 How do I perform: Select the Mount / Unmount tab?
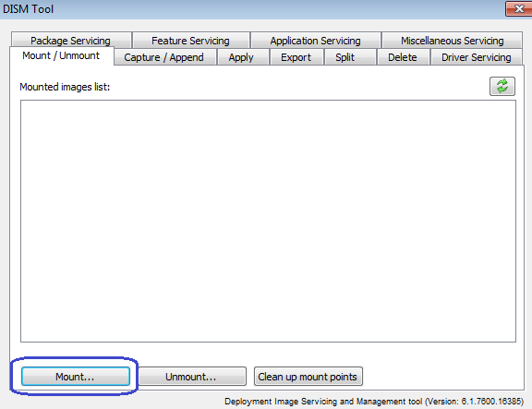pos(61,55)
